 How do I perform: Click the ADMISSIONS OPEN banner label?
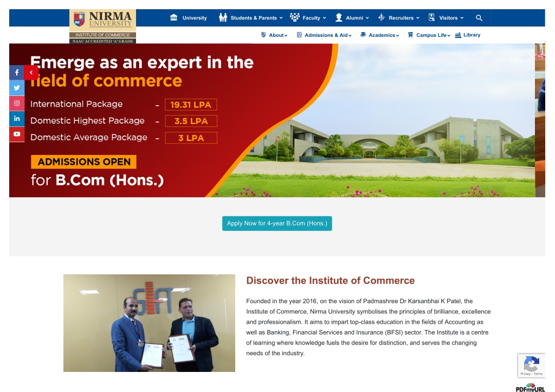[83, 162]
